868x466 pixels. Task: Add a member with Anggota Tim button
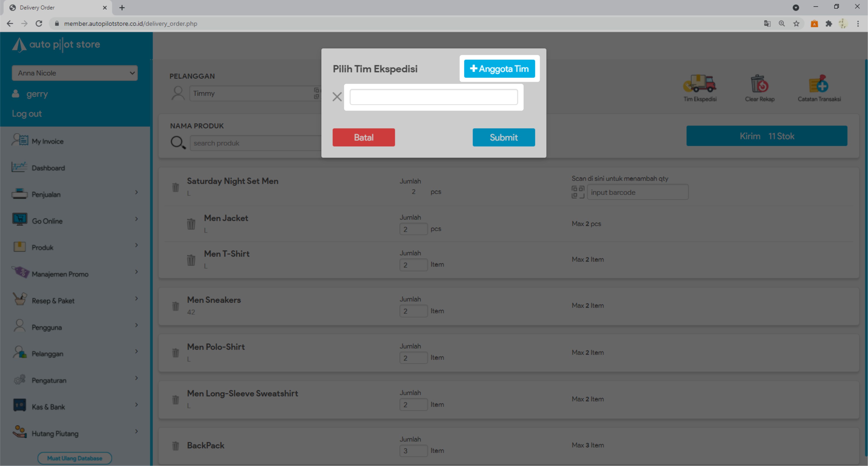click(499, 69)
